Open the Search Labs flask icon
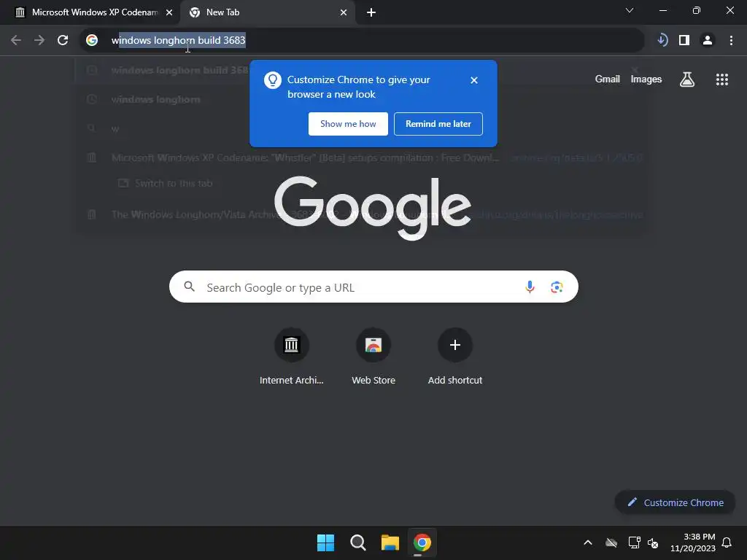 [x=687, y=79]
